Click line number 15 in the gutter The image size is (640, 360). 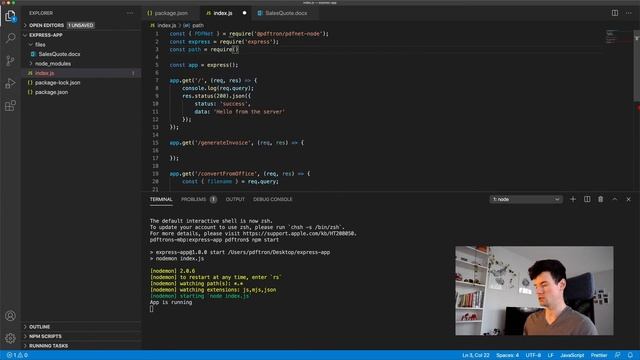[155, 143]
